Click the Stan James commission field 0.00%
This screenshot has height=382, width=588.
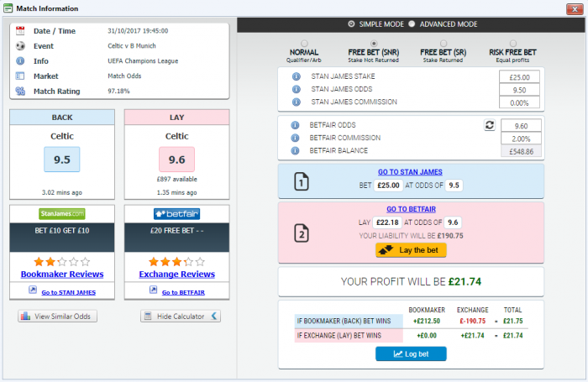pyautogui.click(x=519, y=102)
